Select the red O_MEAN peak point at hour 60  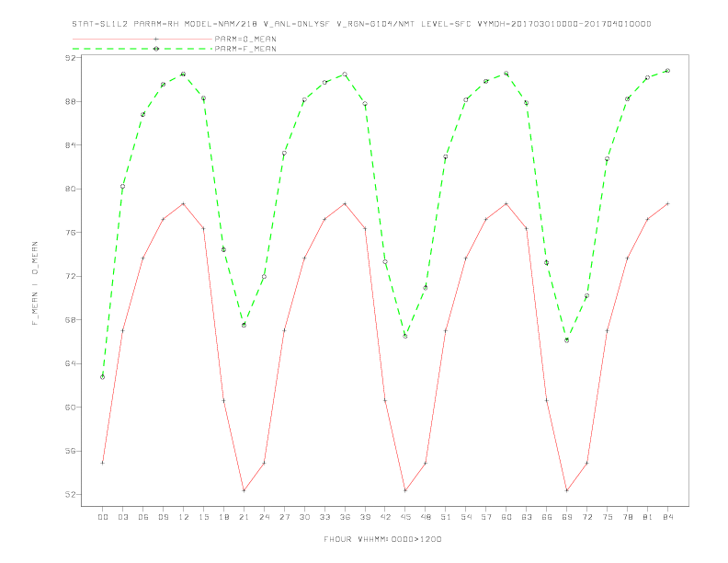point(506,203)
